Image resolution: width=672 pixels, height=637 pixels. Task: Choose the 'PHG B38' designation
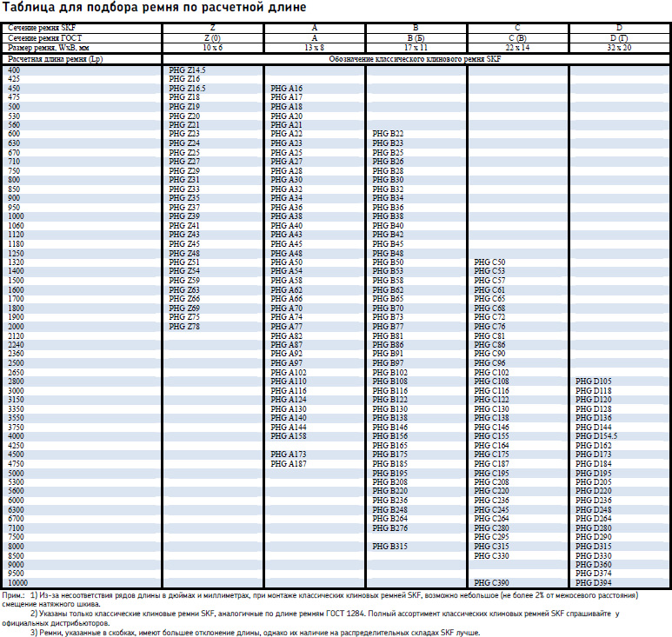[x=388, y=216]
